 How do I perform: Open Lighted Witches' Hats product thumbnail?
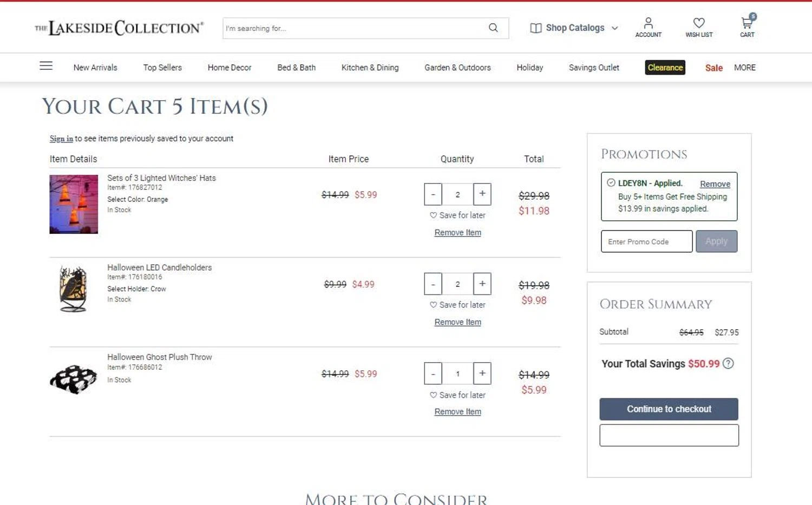click(x=74, y=204)
